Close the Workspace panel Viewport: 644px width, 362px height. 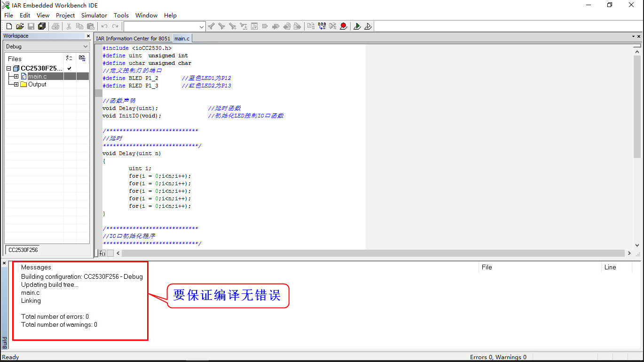pos(88,36)
